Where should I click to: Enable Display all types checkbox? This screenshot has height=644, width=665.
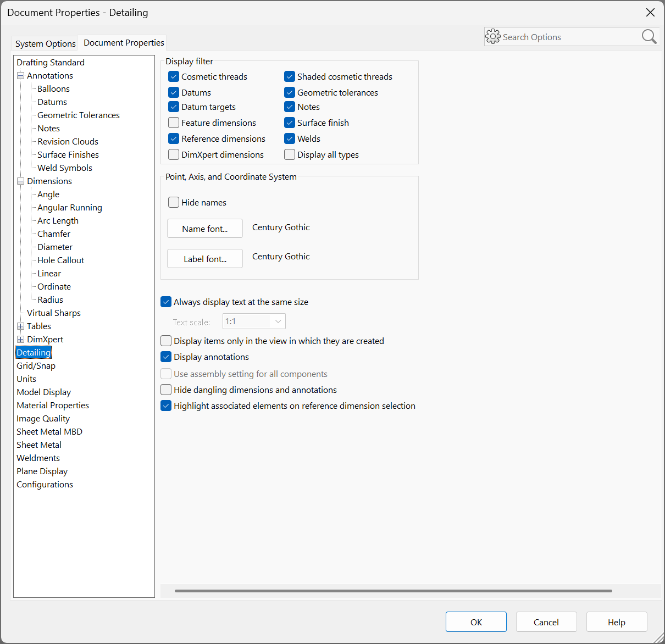(x=290, y=154)
